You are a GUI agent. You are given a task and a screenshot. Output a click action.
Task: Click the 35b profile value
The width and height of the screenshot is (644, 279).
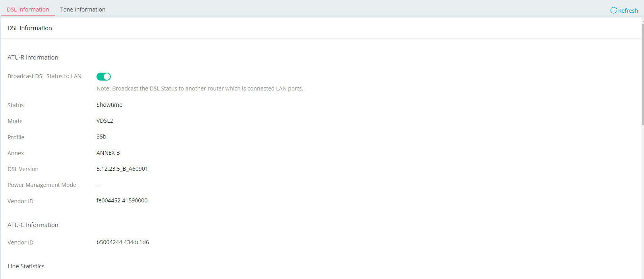click(x=101, y=137)
